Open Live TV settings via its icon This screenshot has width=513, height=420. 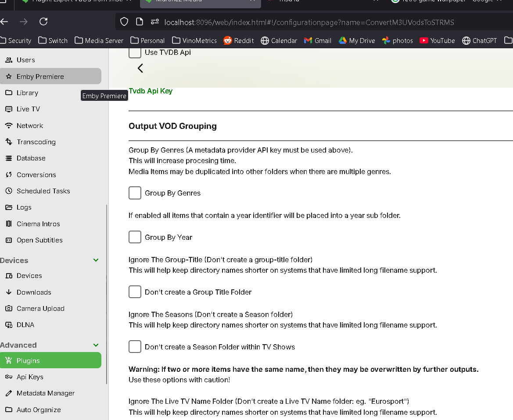(8, 109)
